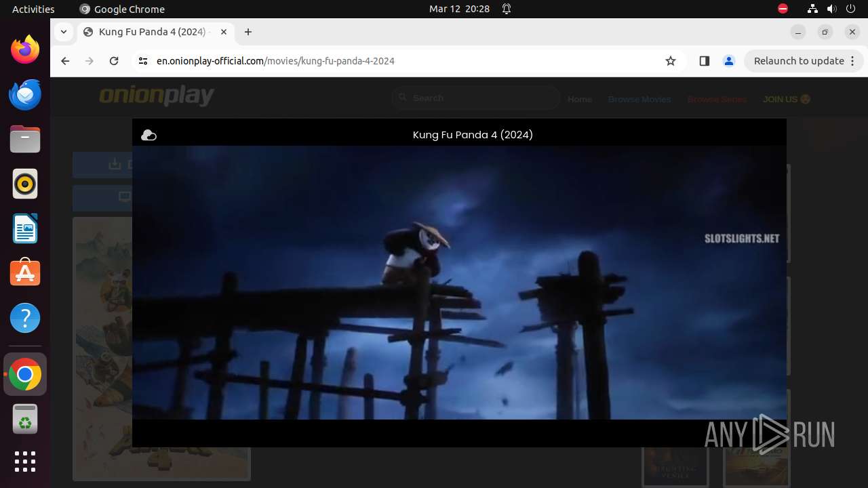Select the Kung Fu Panda 4 tab
The image size is (868, 488).
[x=155, y=32]
